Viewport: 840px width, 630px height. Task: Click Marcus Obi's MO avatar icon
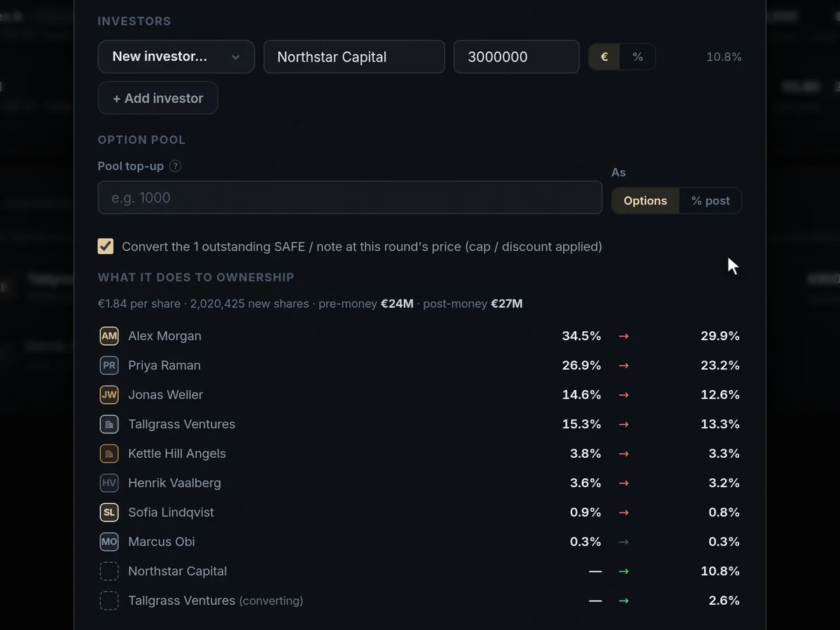tap(109, 542)
